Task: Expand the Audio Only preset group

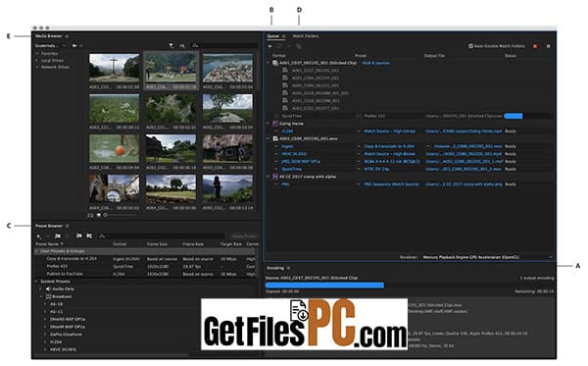Action: pos(41,288)
